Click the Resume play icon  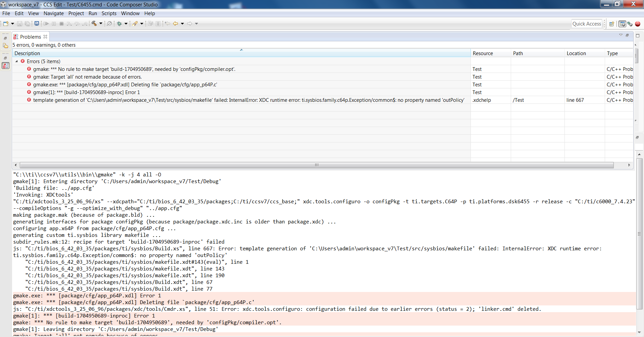click(x=46, y=24)
